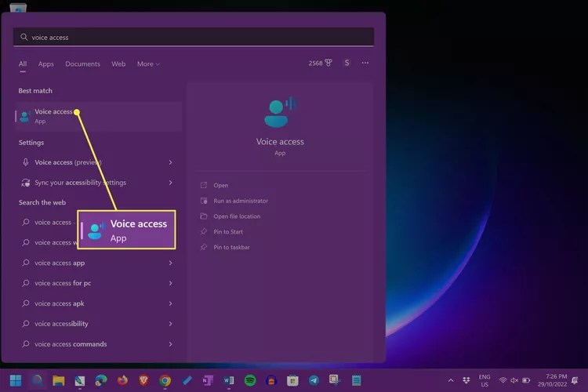Click Open for Voice access app
This screenshot has height=392, width=588.
[220, 185]
